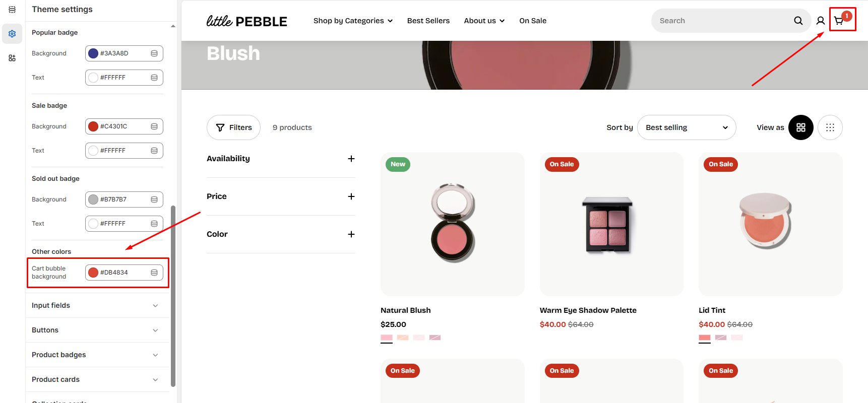868x403 pixels.
Task: Switch to large grid view
Action: [x=801, y=127]
